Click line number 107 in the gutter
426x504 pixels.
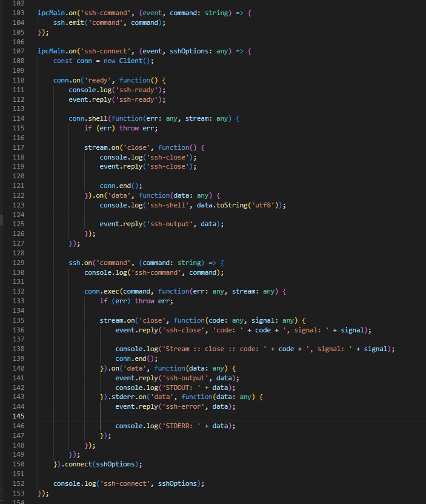[x=18, y=51]
